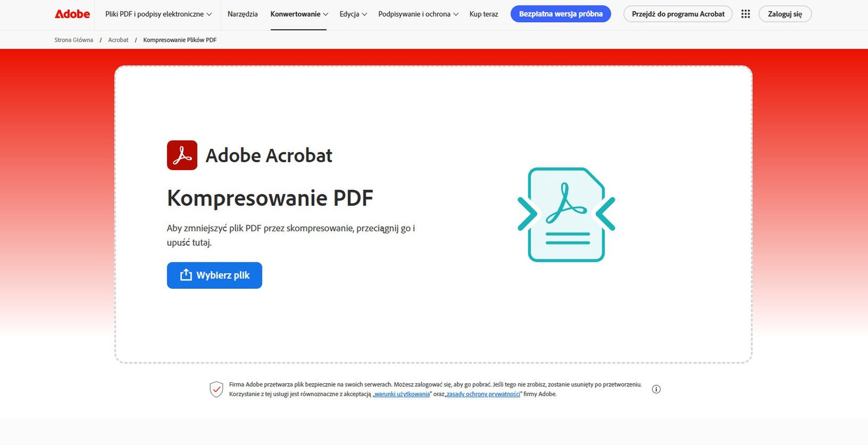The height and width of the screenshot is (445, 868).
Task: Click the Kompresowanie PDF heading
Action: [x=270, y=198]
